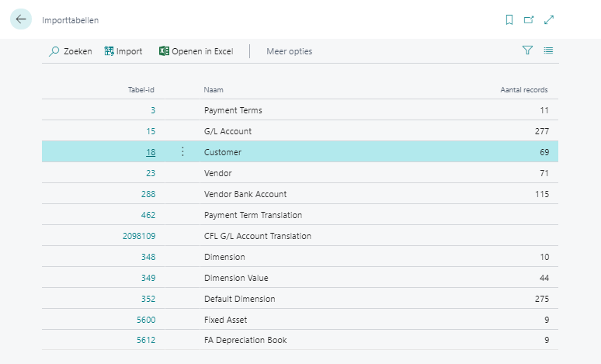Select the Default Dimension name cell

click(239, 299)
